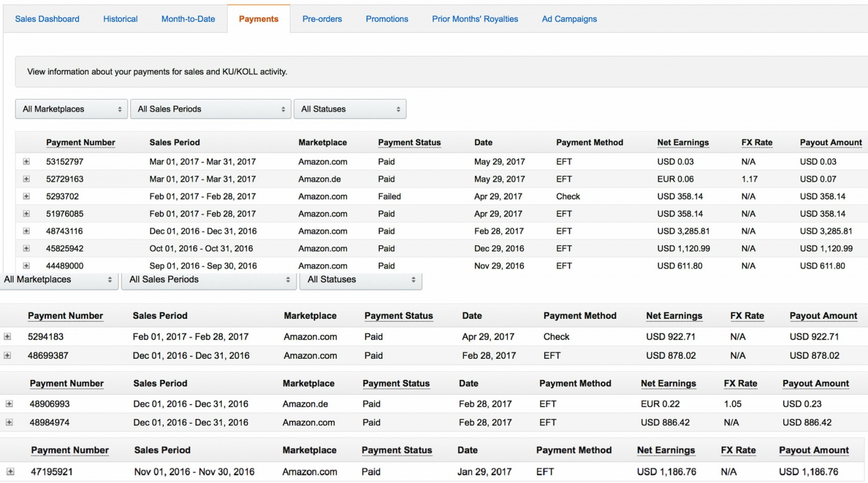868x483 pixels.
Task: Click the 'Nov 29, 2016' date cell
Action: (x=499, y=266)
